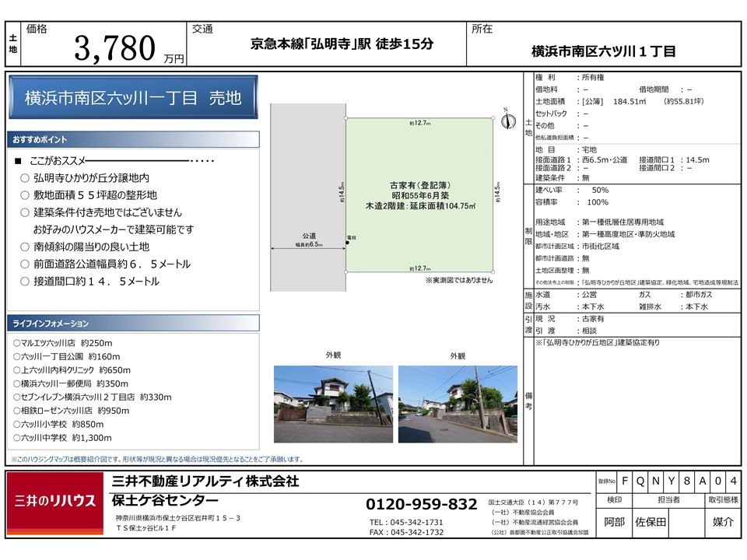Screen dimensions: 747x560
Task: Click the おすすめポイント section header
Action: coord(133,140)
